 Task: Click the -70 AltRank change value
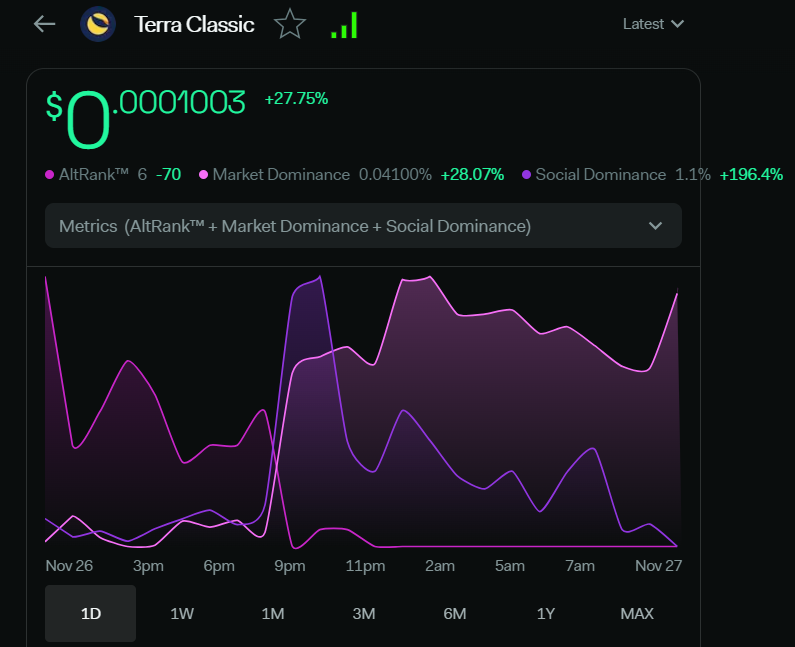point(168,174)
